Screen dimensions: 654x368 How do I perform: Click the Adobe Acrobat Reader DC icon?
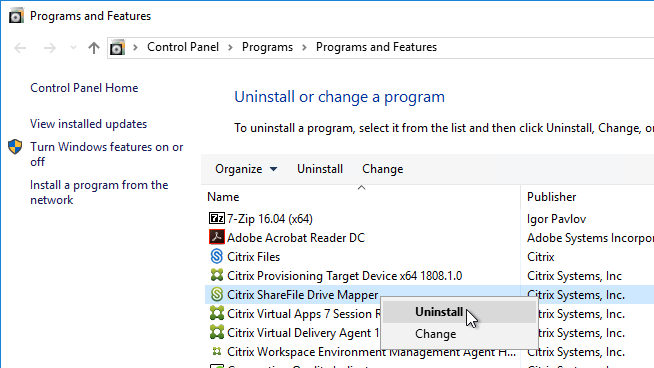[216, 237]
